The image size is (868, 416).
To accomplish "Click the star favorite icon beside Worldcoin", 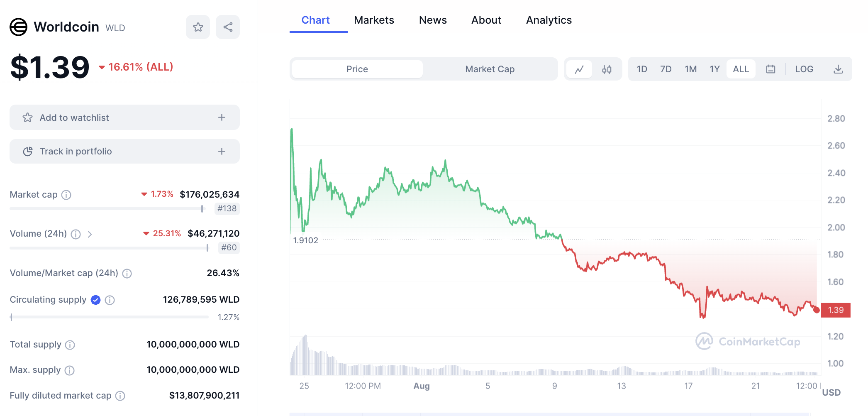I will (198, 27).
